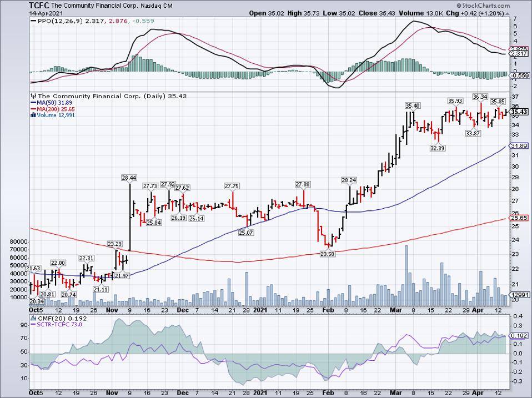Click the 'Open 35.02' header value
Screen dimensions: 532x398
pyautogui.click(x=267, y=13)
